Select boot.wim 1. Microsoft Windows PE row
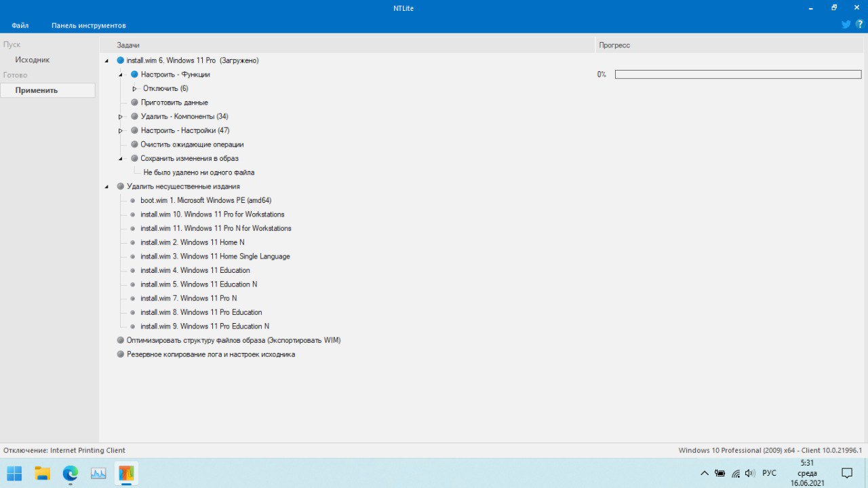This screenshot has height=488, width=868. (x=205, y=200)
